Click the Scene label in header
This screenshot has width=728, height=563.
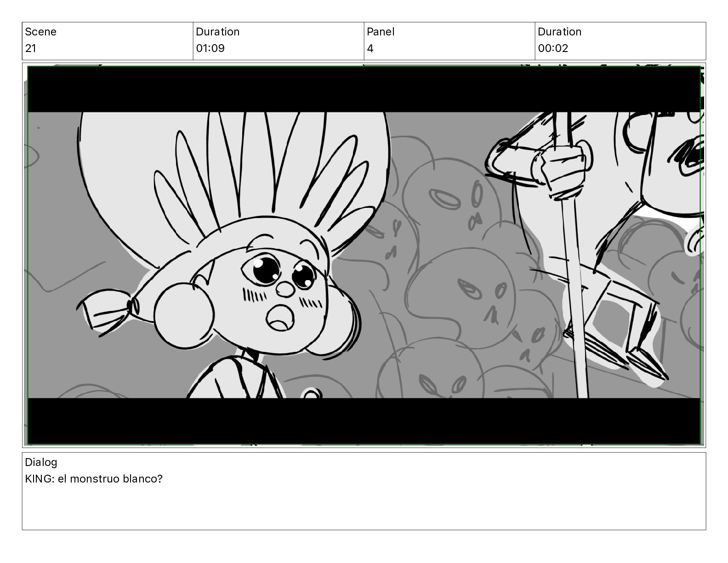[x=40, y=32]
